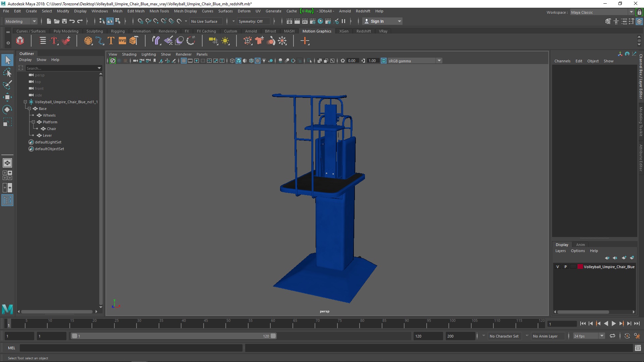The image size is (644, 362).
Task: Collapse the Platform node in Outliner
Action: tap(33, 122)
